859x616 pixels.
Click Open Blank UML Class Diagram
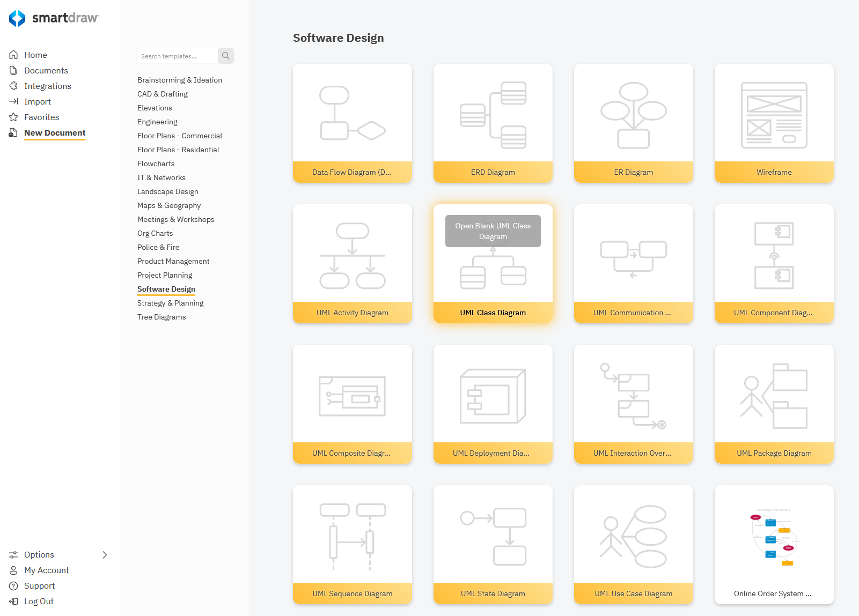pyautogui.click(x=493, y=231)
